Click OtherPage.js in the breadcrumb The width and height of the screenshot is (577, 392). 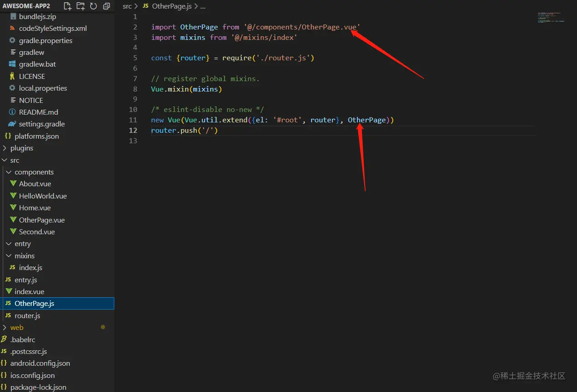pos(172,6)
